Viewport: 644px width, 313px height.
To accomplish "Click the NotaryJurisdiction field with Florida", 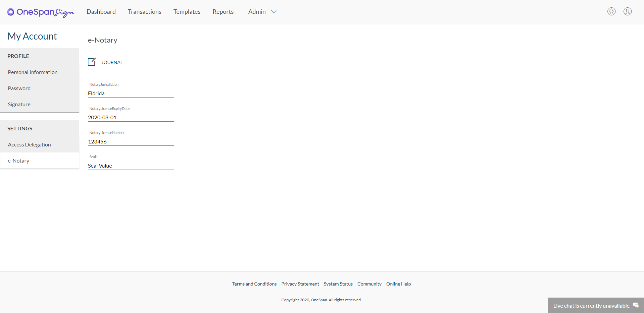I will pos(131,93).
